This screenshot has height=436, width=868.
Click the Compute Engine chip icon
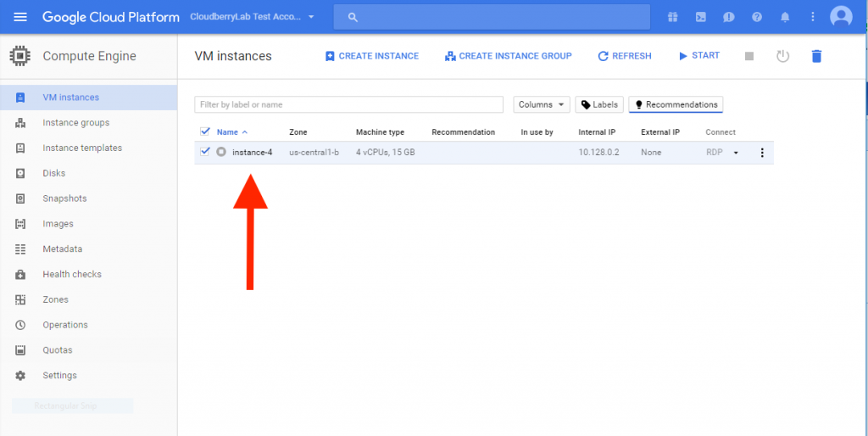point(20,56)
